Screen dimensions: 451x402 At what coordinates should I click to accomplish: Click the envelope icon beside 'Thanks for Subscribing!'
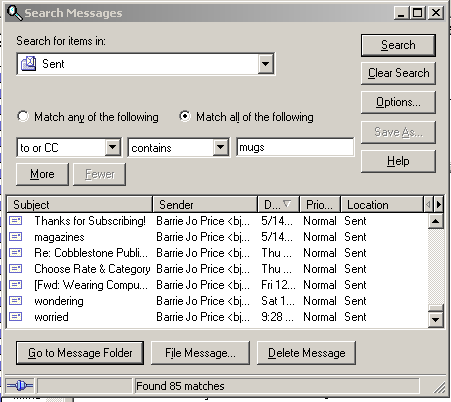click(16, 221)
